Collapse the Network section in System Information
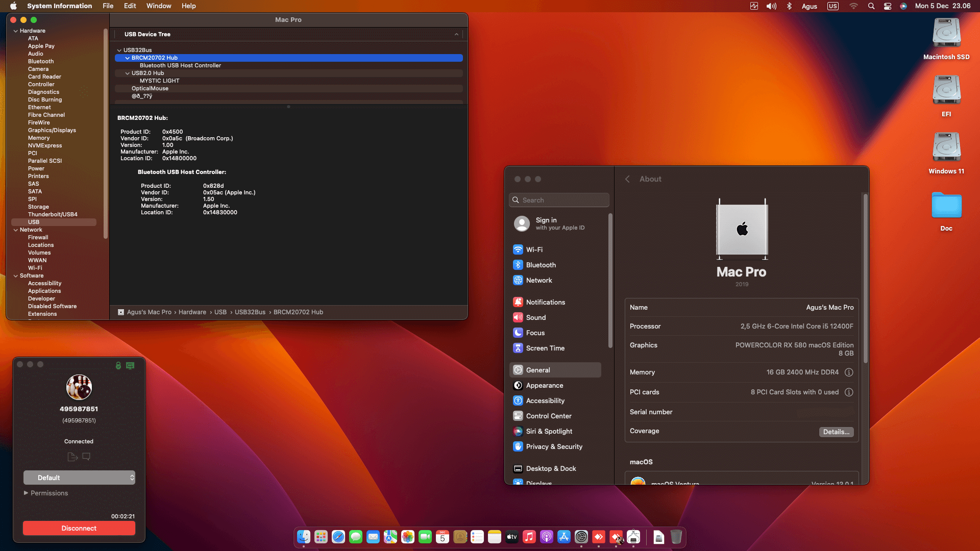 pyautogui.click(x=15, y=230)
